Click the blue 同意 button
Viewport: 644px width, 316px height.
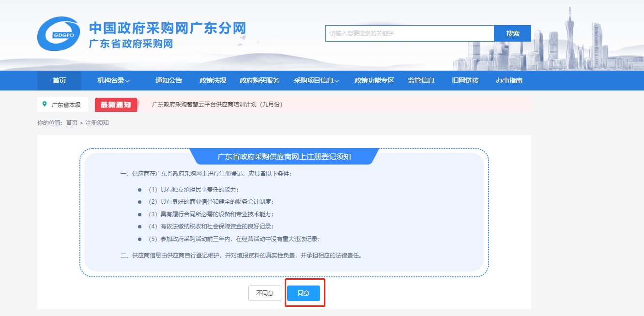(304, 293)
